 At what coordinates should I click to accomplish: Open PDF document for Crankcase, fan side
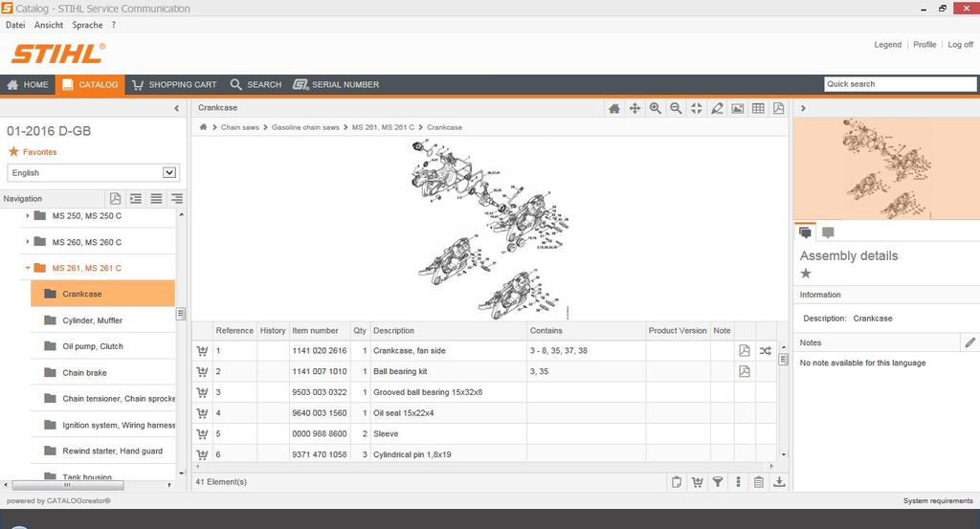[745, 350]
